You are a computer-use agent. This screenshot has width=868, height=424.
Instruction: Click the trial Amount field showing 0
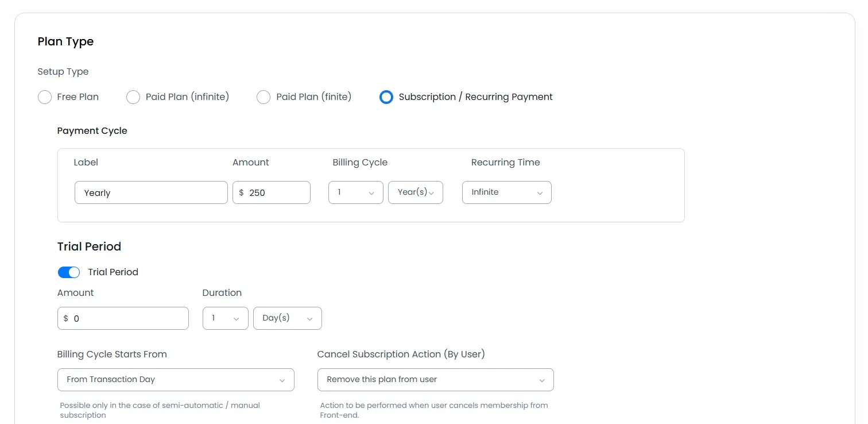tap(123, 318)
